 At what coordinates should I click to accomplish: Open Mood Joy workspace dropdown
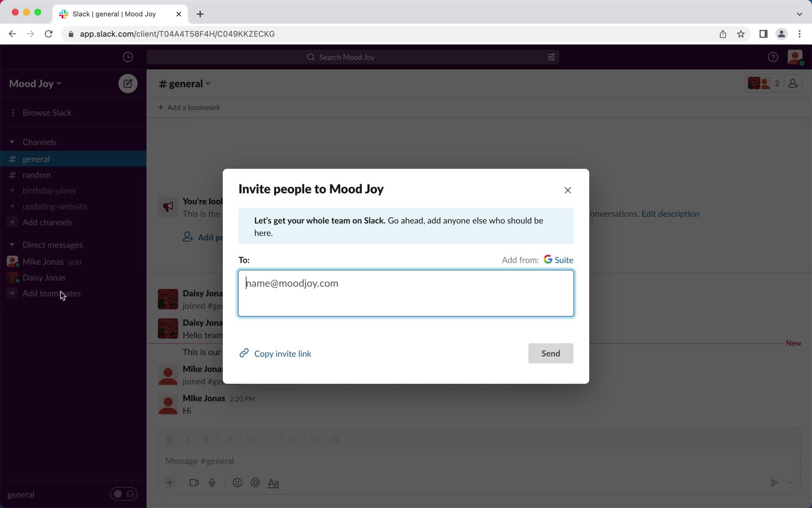pyautogui.click(x=35, y=83)
